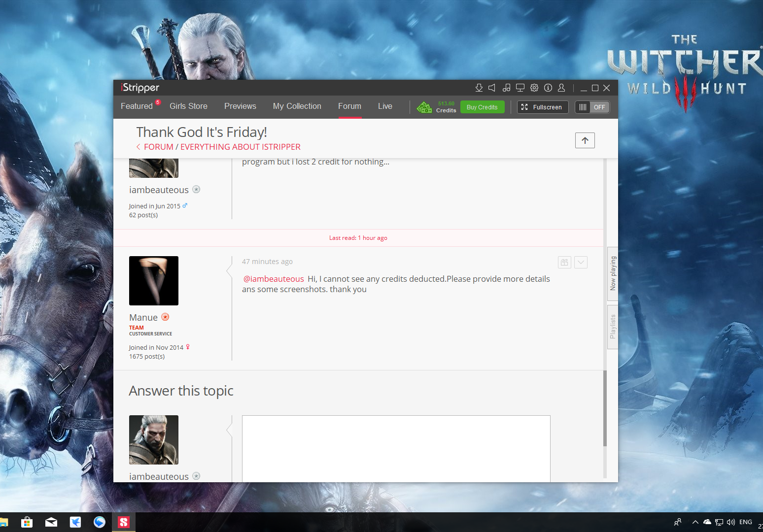Click the star badge next to Manue
This screenshot has width=763, height=532.
[165, 317]
